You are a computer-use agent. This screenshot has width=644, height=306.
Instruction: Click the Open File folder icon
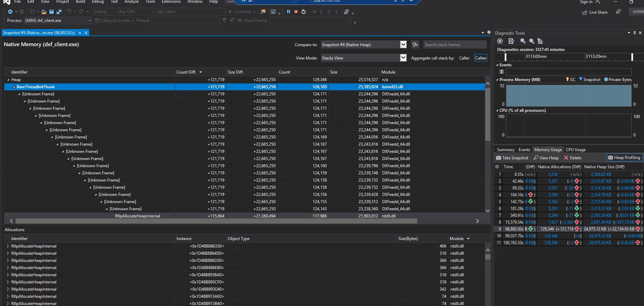coord(44,12)
